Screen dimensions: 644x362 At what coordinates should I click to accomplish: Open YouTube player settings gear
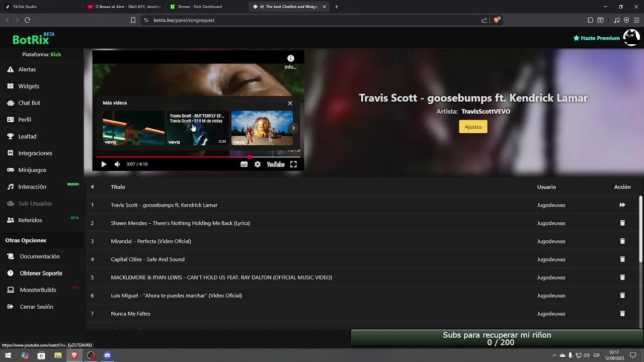pos(258,164)
